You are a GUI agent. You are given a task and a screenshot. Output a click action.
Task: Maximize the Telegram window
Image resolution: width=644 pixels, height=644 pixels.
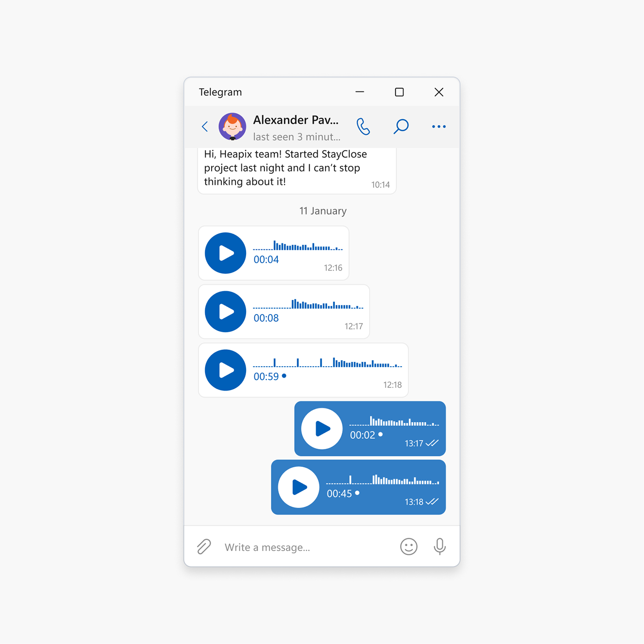click(x=399, y=92)
